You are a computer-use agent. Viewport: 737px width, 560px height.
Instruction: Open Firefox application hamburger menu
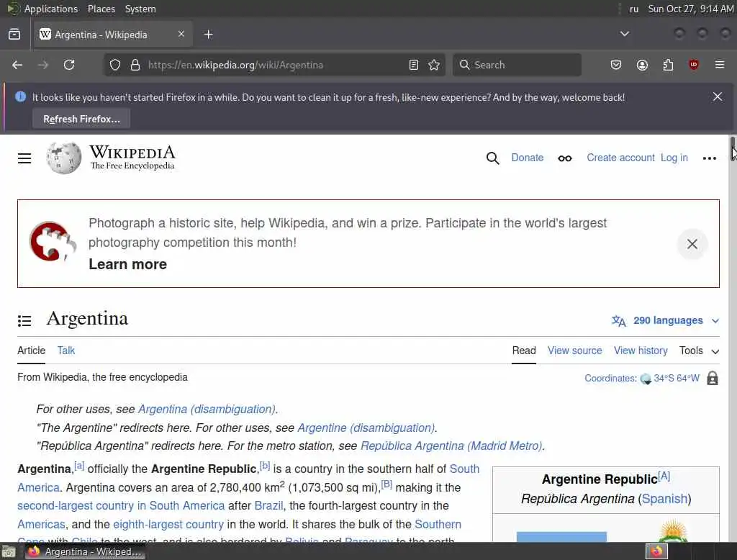pos(720,64)
